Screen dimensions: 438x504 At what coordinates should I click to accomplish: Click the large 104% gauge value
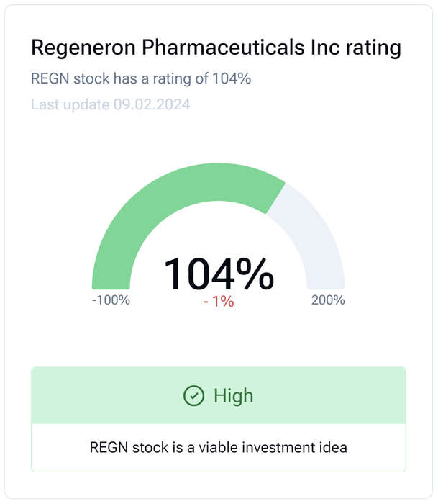point(219,274)
